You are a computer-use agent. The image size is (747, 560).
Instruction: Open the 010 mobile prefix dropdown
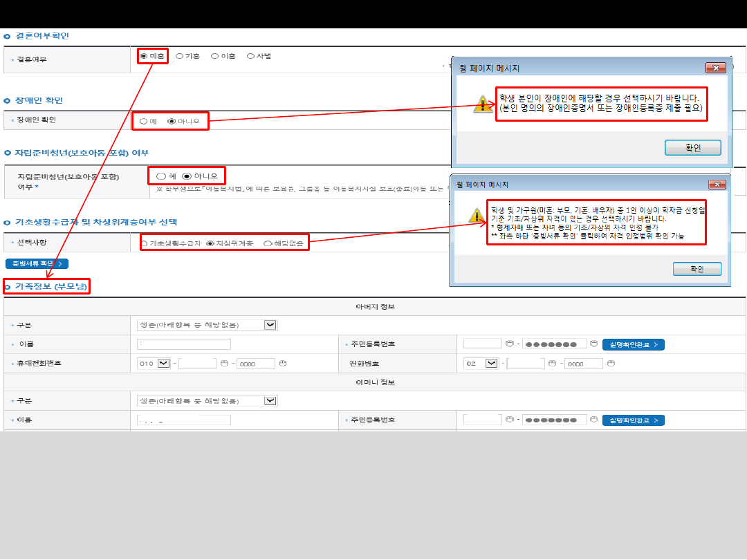pos(164,363)
